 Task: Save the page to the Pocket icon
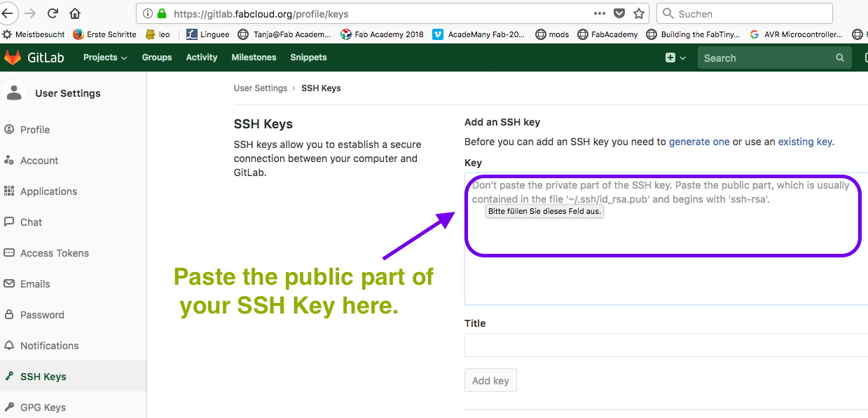pyautogui.click(x=619, y=13)
